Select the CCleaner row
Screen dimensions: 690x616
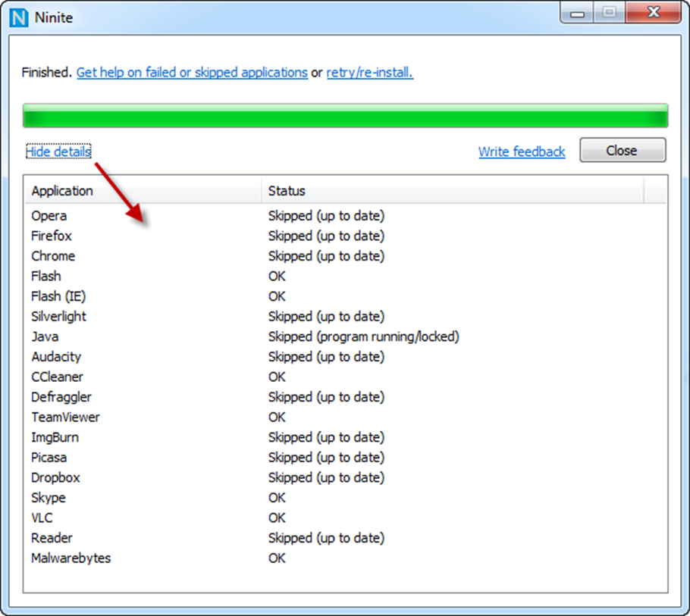pos(346,377)
